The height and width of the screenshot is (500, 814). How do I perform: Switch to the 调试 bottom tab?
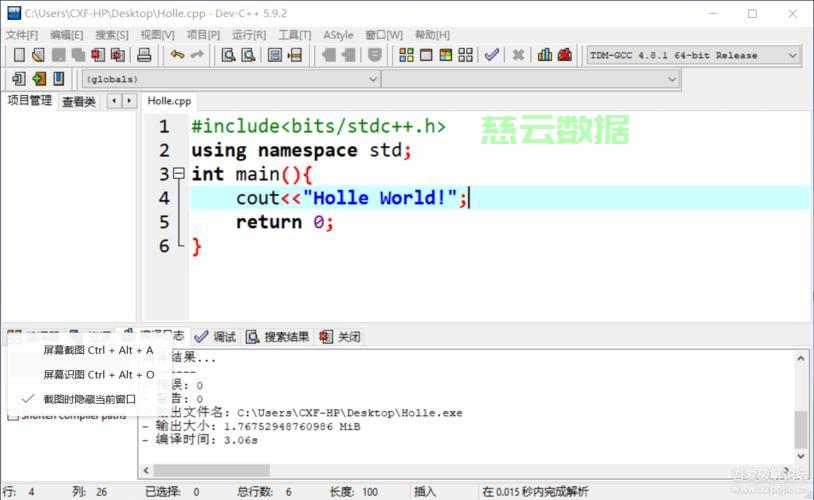(215, 337)
